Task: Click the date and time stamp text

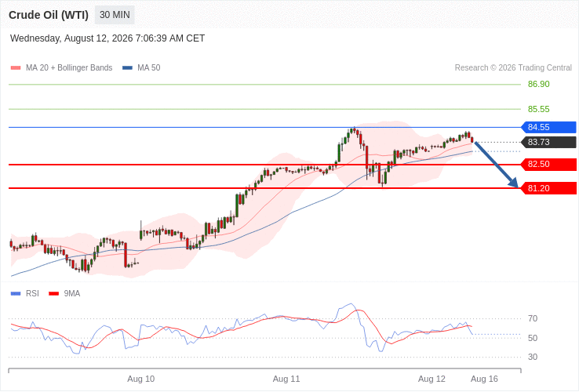Action: click(107, 38)
